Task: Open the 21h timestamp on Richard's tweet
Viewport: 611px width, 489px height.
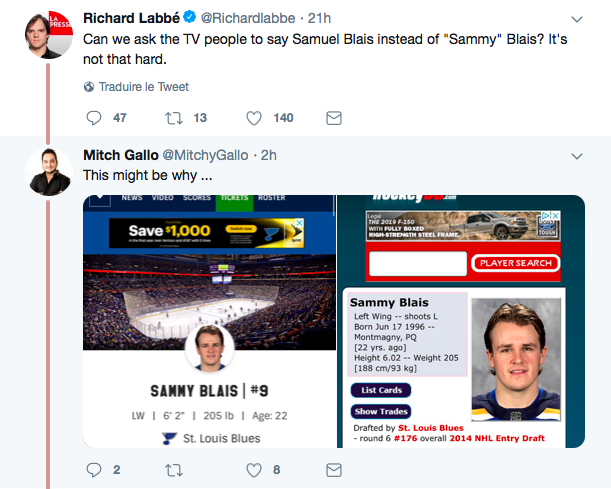Action: pyautogui.click(x=318, y=18)
